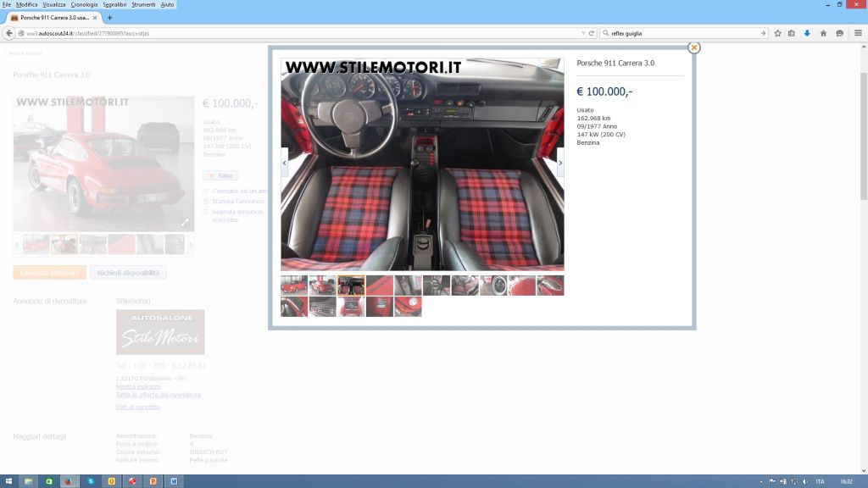Select second-row thumbnail showing engine bay front

click(351, 307)
